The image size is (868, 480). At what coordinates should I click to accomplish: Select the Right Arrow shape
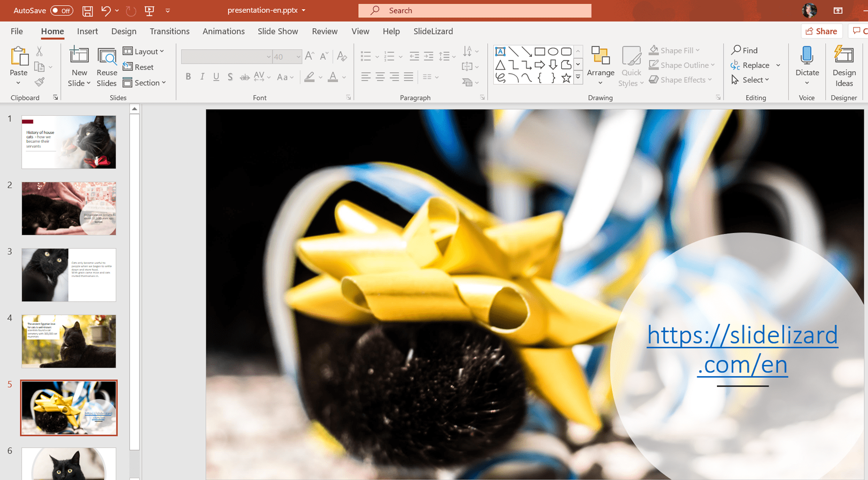pyautogui.click(x=540, y=64)
